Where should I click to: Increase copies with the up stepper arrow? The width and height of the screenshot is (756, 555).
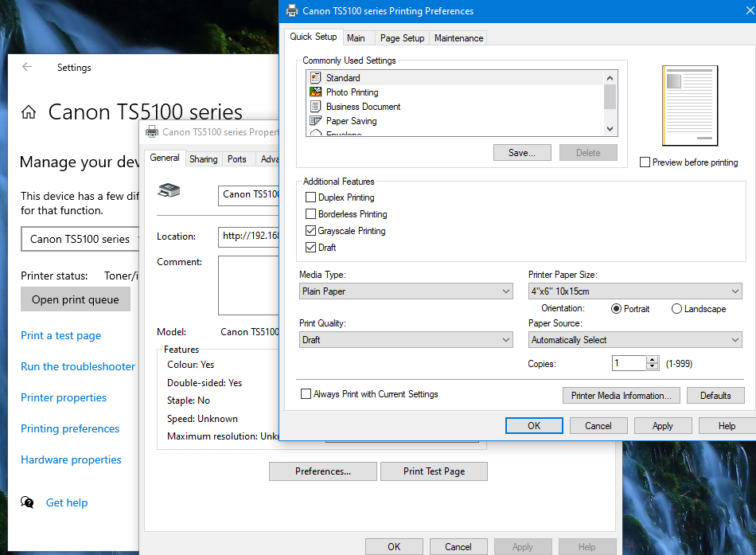(653, 360)
